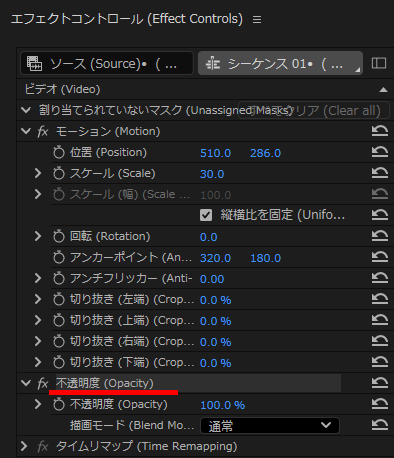Toggle Crop Left (左端) stopwatch
The width and height of the screenshot is (394, 458).
(59, 299)
